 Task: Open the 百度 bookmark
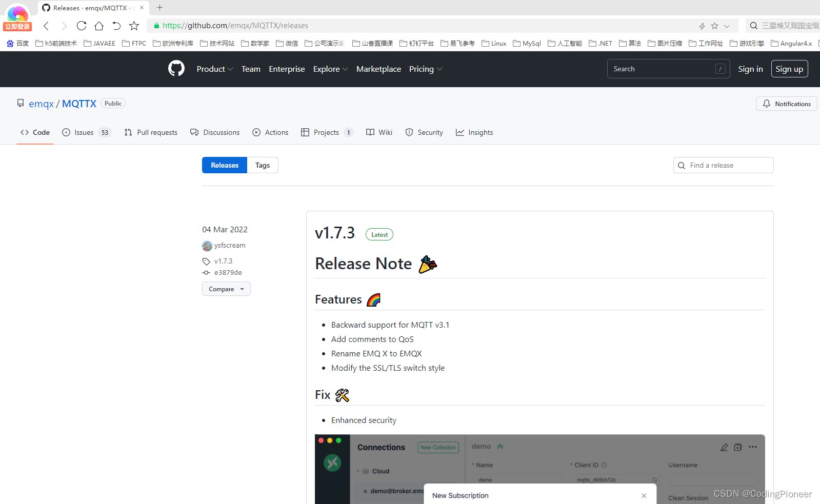coord(18,44)
